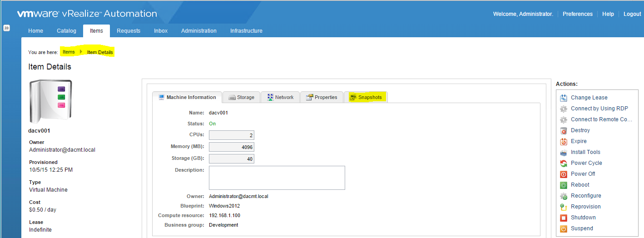Click the Expire clock icon

tap(564, 141)
